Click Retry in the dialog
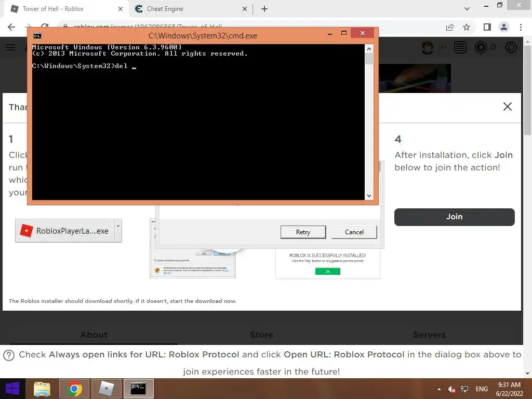The width and height of the screenshot is (532, 399). coord(303,232)
